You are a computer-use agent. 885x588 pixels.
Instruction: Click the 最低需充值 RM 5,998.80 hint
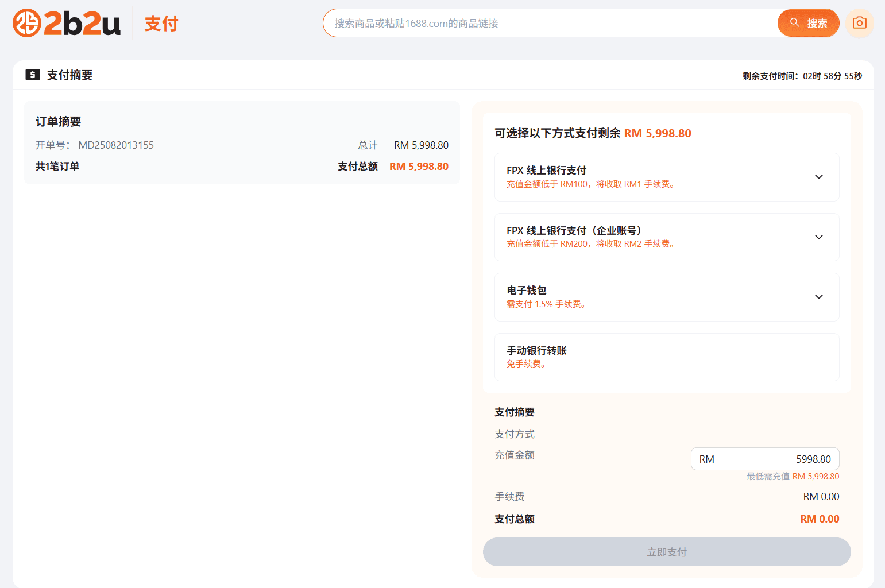(793, 476)
